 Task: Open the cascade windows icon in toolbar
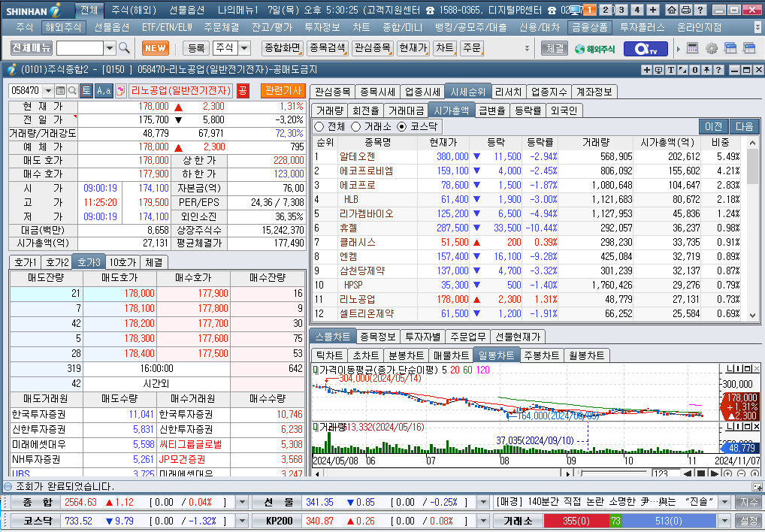(x=730, y=48)
